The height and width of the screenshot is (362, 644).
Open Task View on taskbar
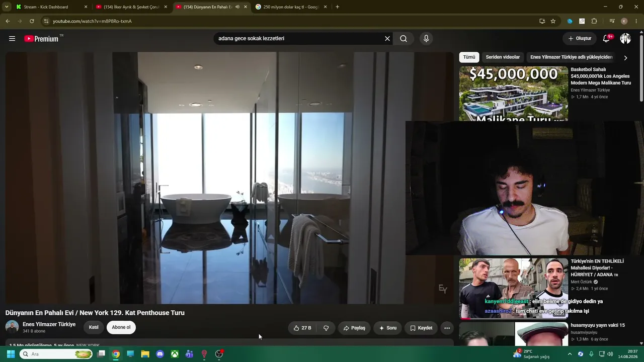101,354
